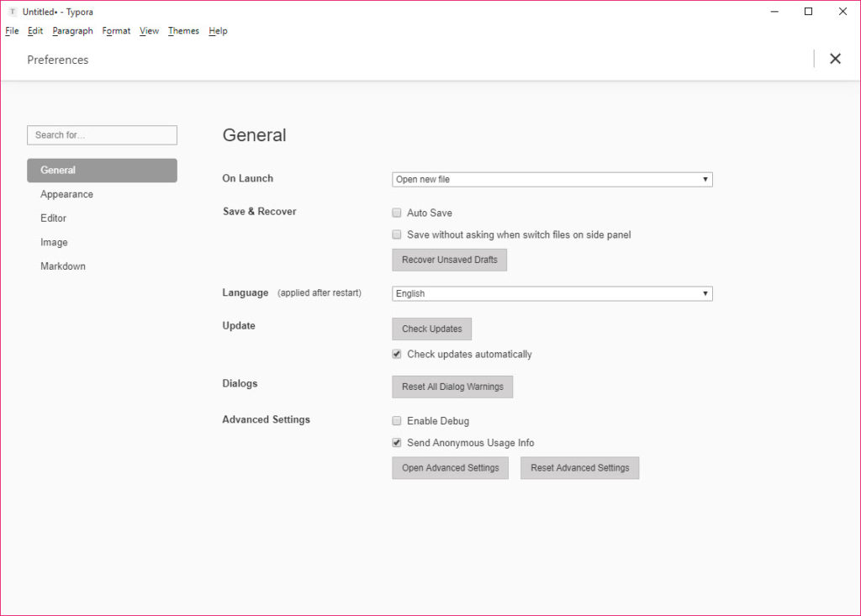Viewport: 861px width, 616px height.
Task: Open the File menu
Action: point(12,31)
